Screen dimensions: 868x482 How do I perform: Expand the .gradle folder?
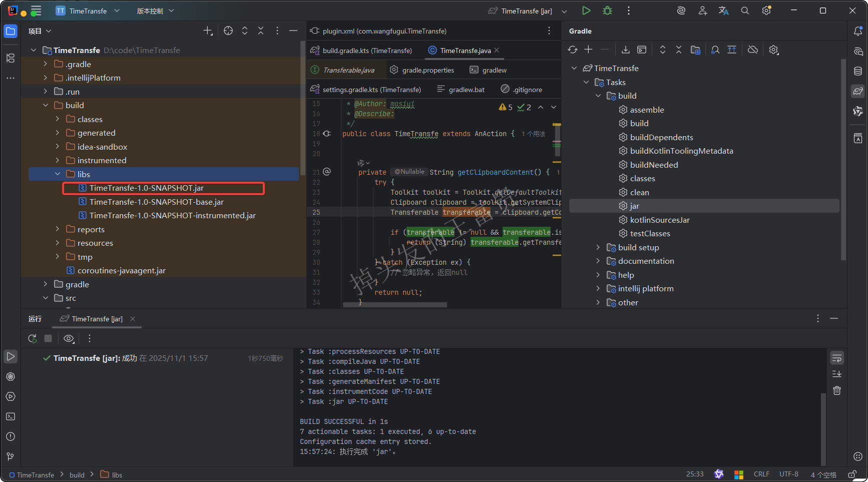click(45, 64)
